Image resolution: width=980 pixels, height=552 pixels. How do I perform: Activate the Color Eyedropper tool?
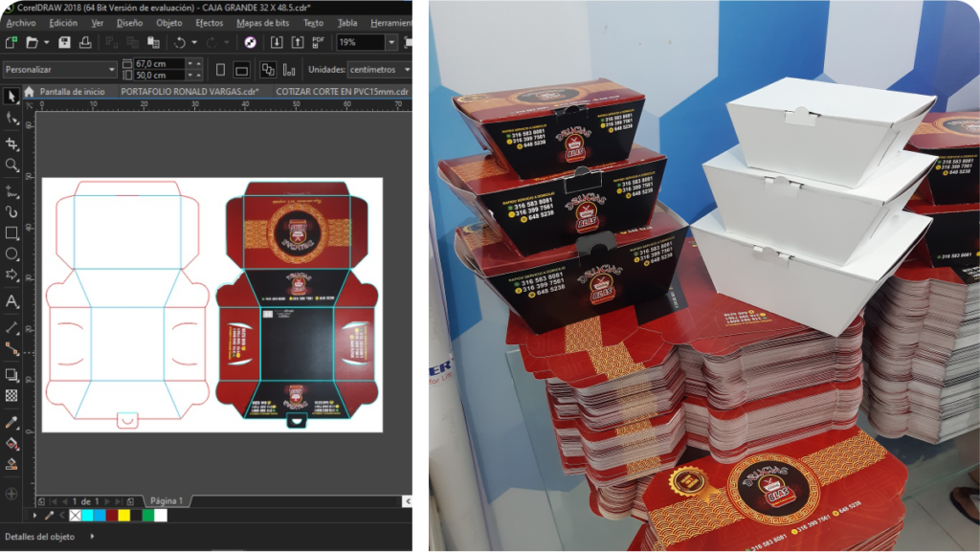point(11,422)
